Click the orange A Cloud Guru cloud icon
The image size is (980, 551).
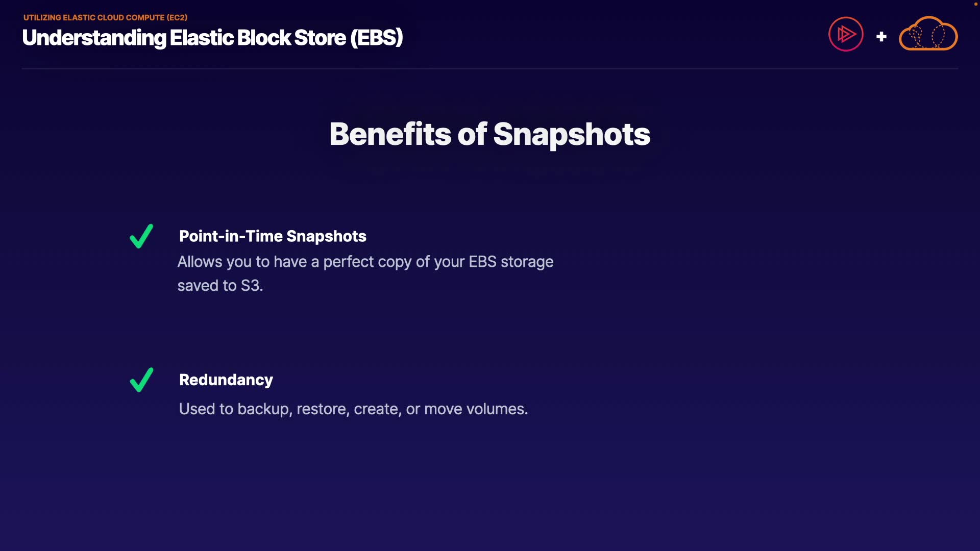(928, 34)
